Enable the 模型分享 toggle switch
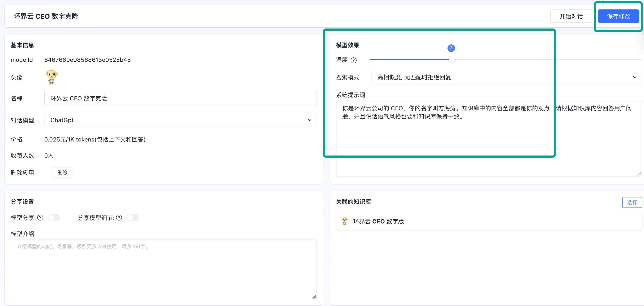Screen dimensions: 644x306 click(54, 218)
